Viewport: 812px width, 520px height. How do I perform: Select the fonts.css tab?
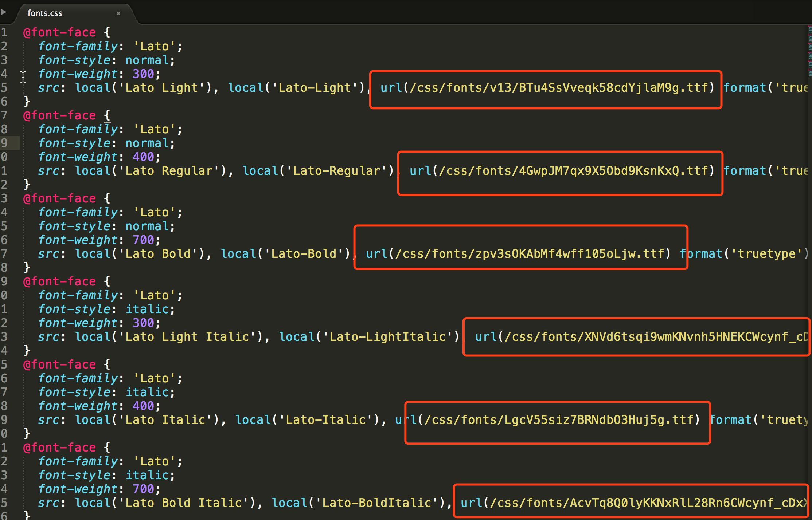pos(45,13)
